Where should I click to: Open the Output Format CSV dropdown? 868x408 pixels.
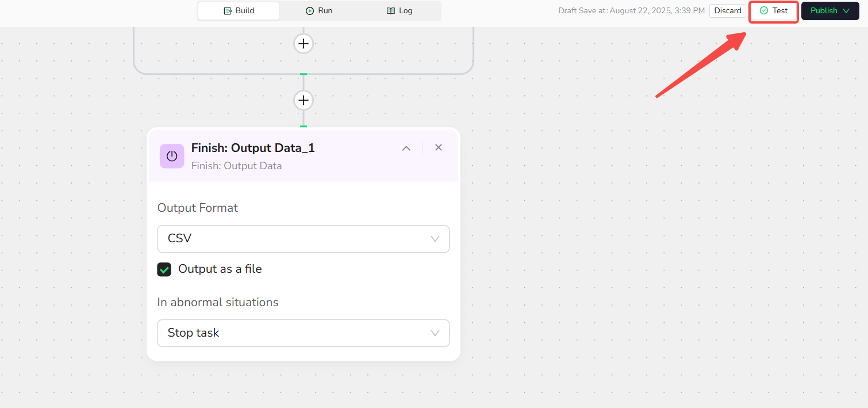304,239
